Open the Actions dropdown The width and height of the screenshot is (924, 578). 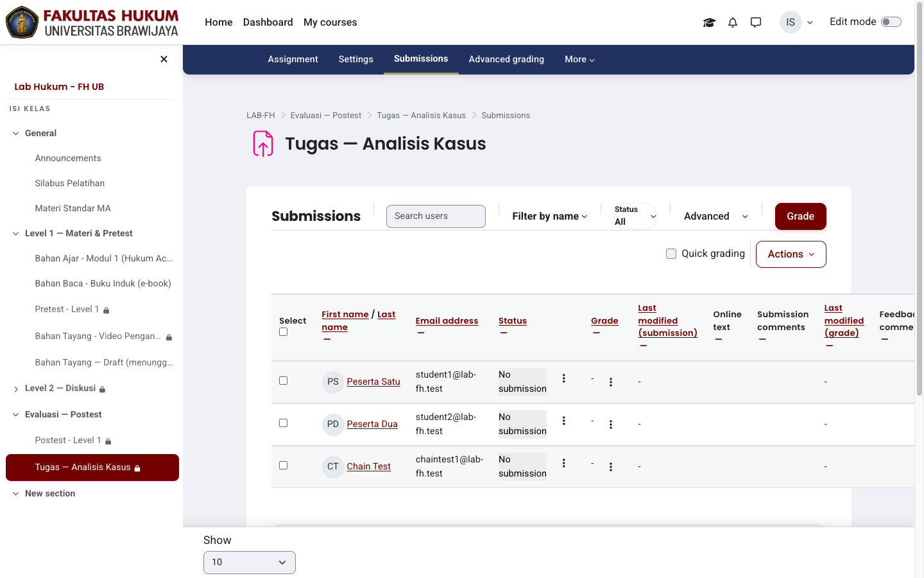pos(791,254)
